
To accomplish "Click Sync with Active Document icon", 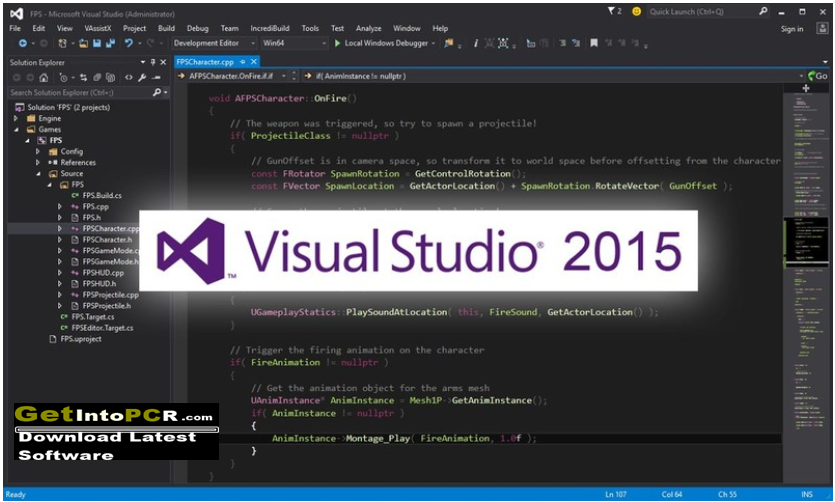I will point(84,77).
